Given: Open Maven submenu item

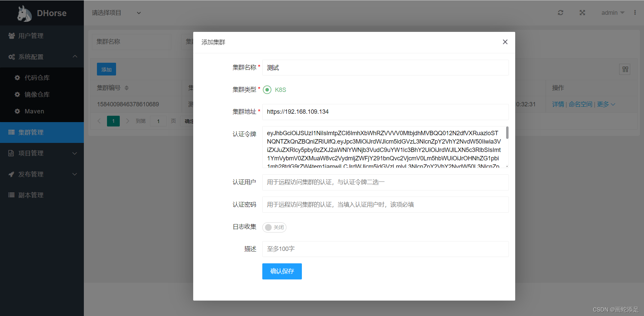Looking at the screenshot, I should pyautogui.click(x=42, y=111).
